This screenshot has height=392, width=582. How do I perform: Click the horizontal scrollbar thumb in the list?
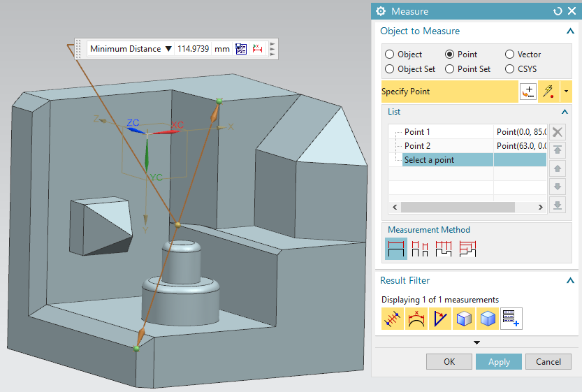tap(458, 207)
